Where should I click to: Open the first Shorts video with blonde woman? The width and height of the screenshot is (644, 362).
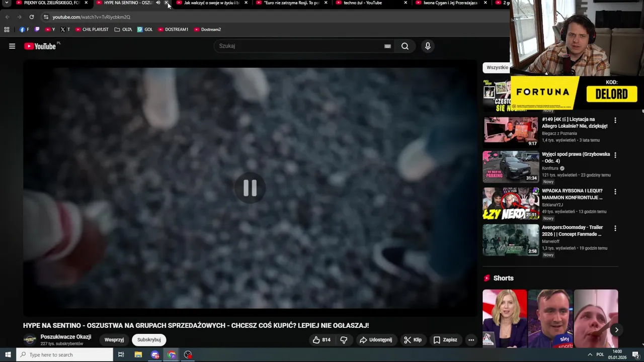[x=505, y=318]
